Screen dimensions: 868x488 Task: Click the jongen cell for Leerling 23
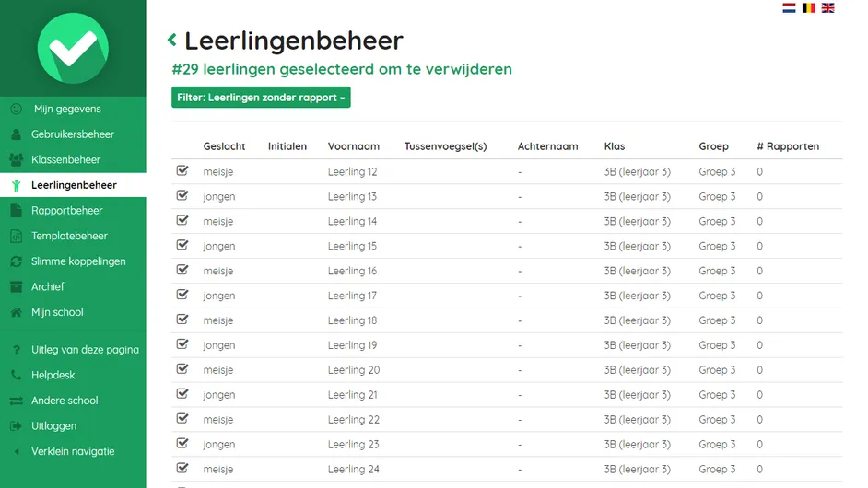click(219, 445)
